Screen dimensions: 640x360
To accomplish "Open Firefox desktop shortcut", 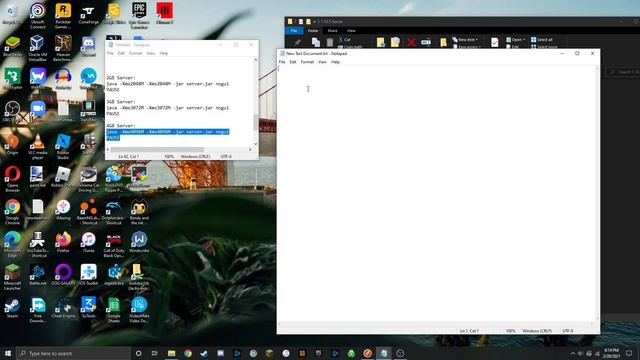I will pyautogui.click(x=63, y=242).
